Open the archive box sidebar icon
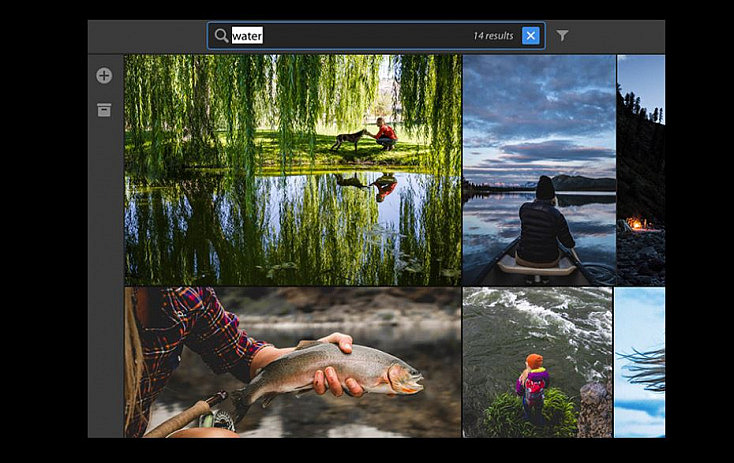 point(104,110)
